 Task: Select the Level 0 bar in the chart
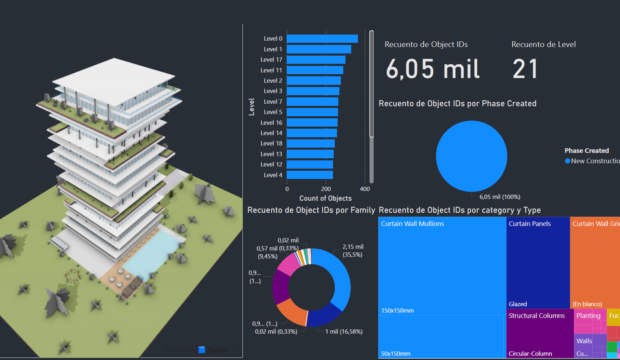coord(322,39)
